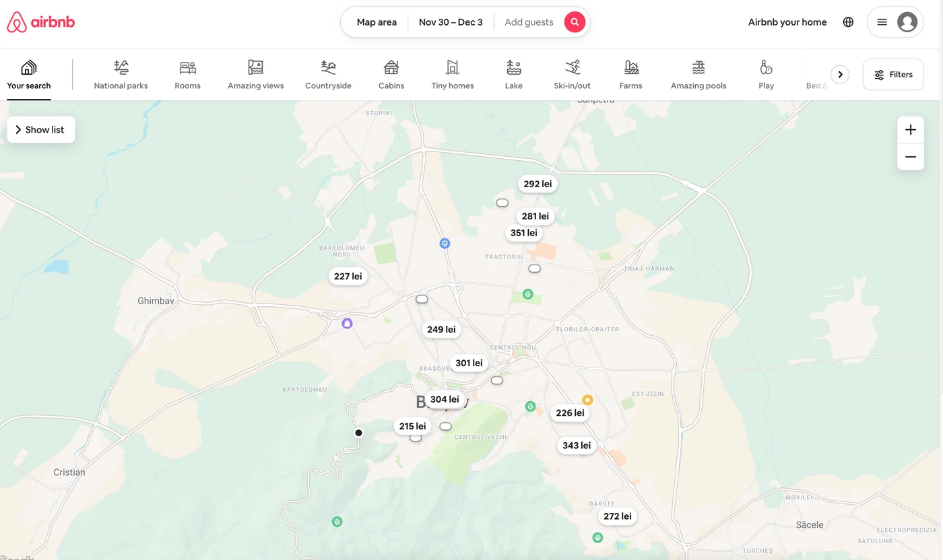The width and height of the screenshot is (943, 560).
Task: Open the 301 lei listing pin
Action: (469, 363)
